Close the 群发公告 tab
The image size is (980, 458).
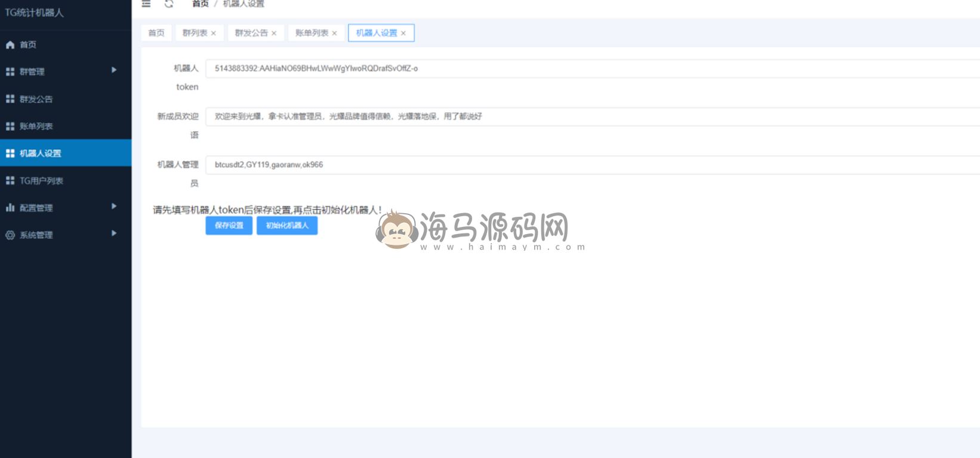click(274, 33)
